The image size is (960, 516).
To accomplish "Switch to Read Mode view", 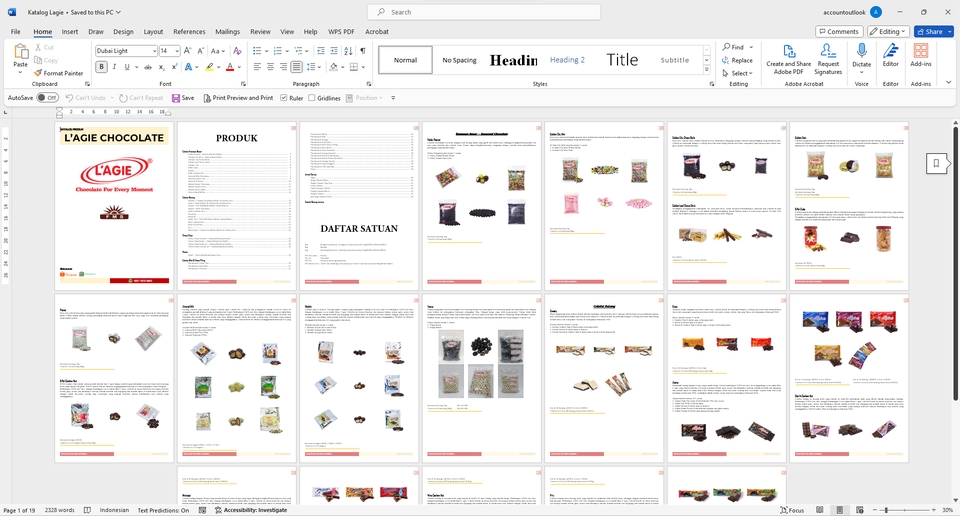I will [x=819, y=510].
